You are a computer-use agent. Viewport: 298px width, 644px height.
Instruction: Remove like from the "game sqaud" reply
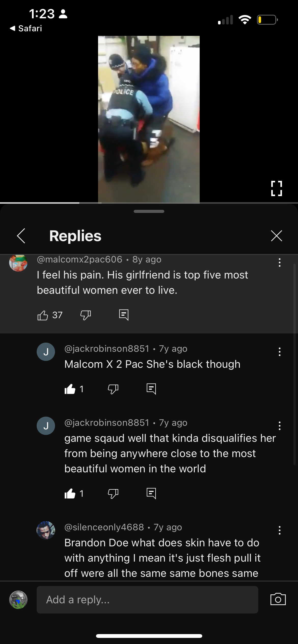coord(70,494)
